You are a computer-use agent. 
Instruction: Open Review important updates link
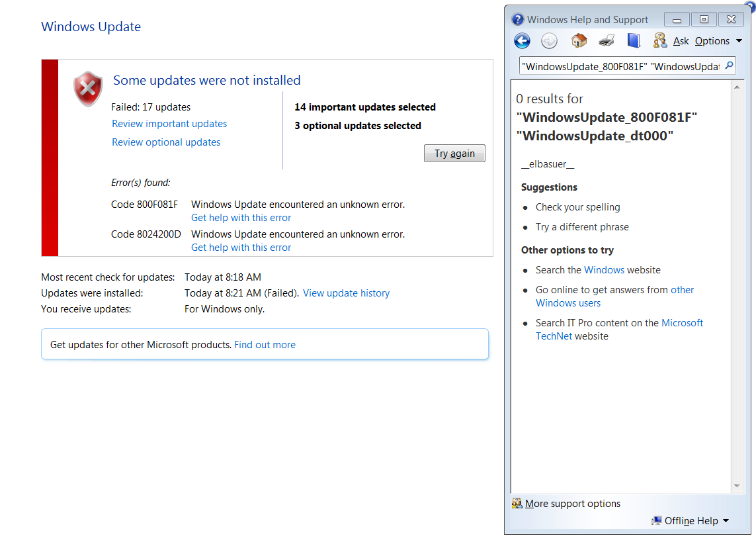tap(169, 124)
